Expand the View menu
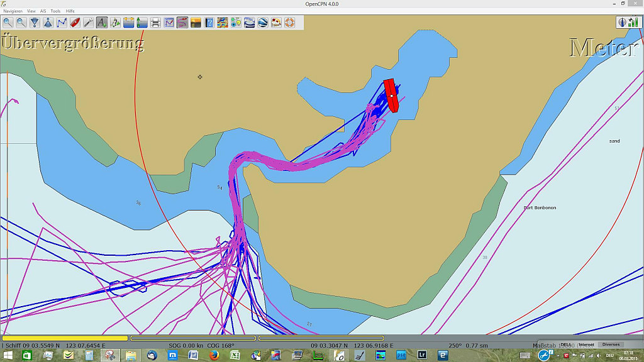Image resolution: width=644 pixels, height=362 pixels. click(x=31, y=11)
